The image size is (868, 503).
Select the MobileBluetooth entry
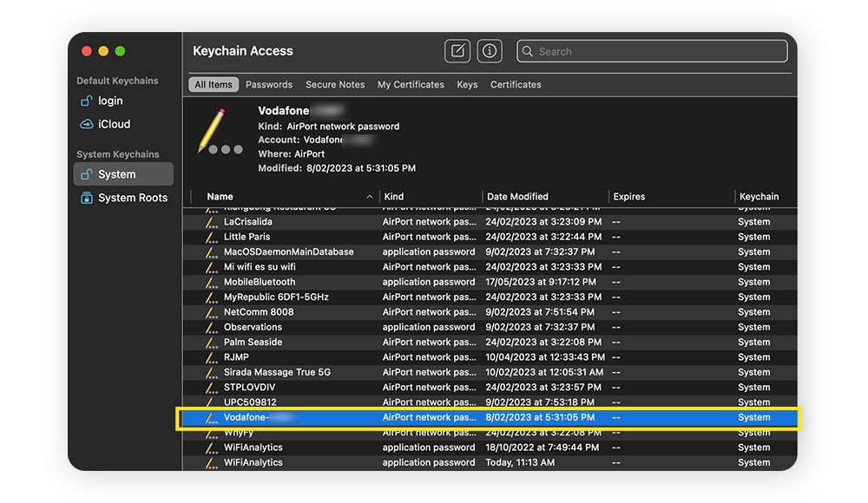click(490, 282)
